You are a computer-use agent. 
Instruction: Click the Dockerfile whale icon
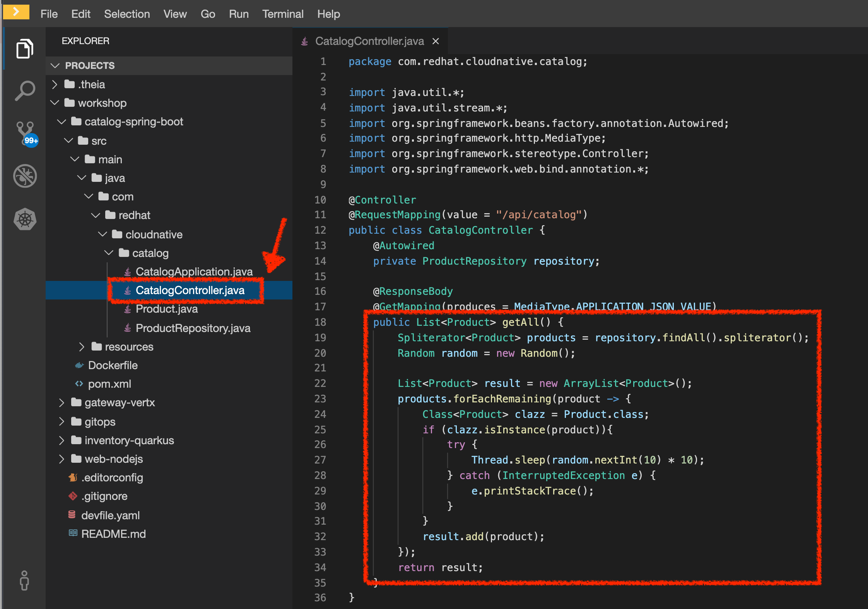pyautogui.click(x=79, y=365)
